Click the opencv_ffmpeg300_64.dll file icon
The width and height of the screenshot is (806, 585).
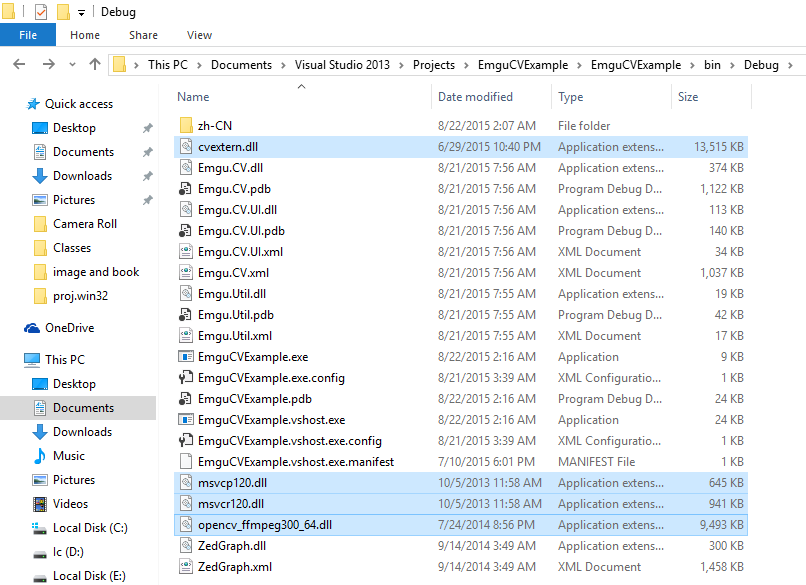pyautogui.click(x=186, y=525)
